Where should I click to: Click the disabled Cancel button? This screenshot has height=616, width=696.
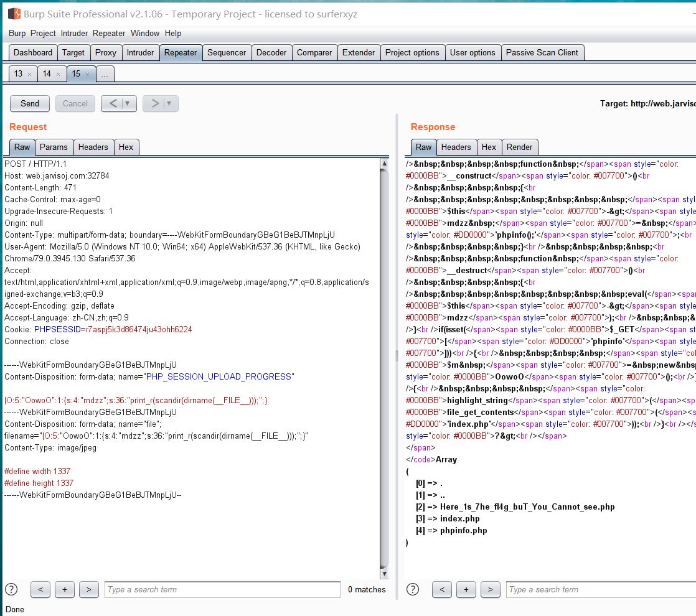[x=75, y=103]
